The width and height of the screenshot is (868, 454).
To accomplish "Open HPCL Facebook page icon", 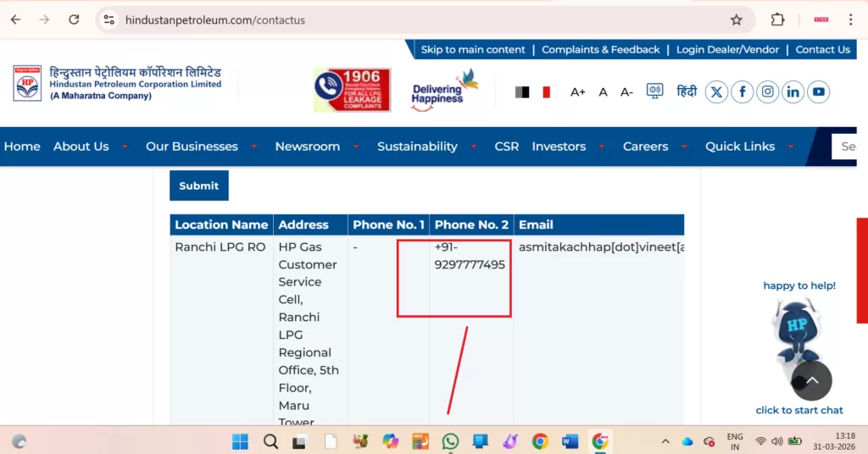I will (x=742, y=91).
